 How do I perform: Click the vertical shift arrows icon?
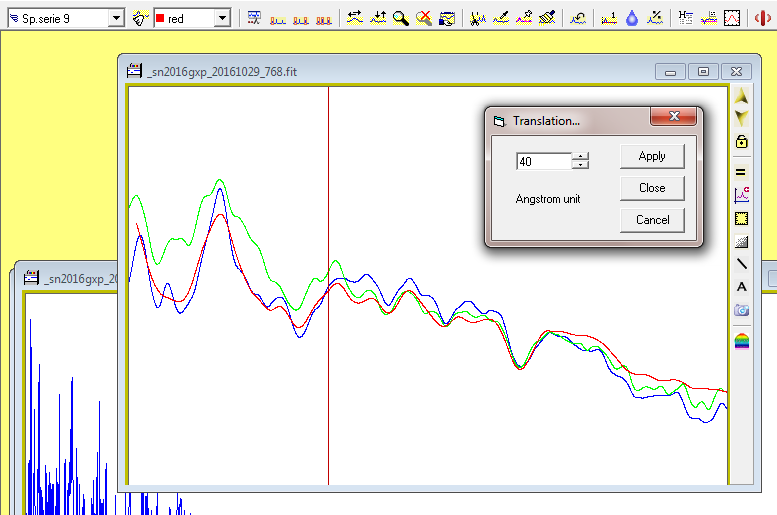(x=378, y=18)
